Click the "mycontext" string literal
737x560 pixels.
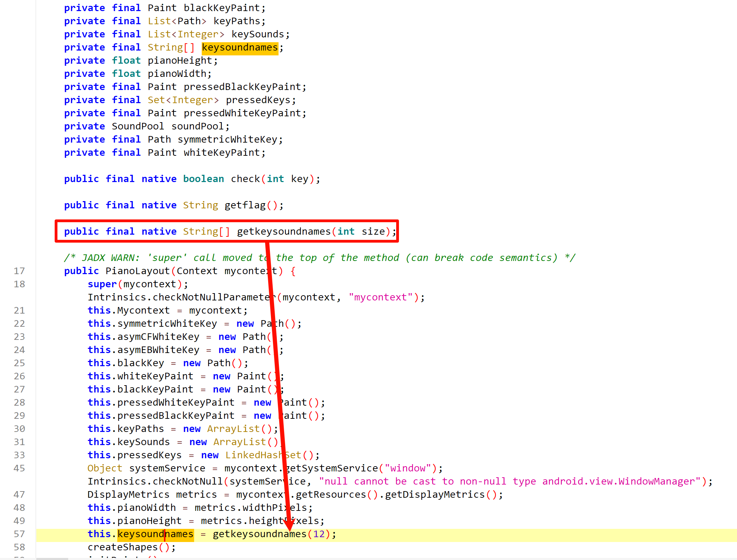coord(381,297)
